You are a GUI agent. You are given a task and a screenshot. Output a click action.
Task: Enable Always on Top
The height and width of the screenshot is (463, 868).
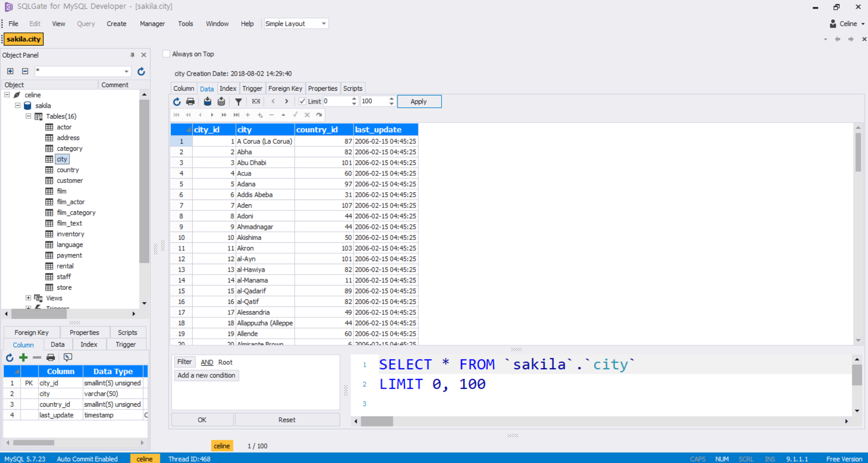coord(166,54)
